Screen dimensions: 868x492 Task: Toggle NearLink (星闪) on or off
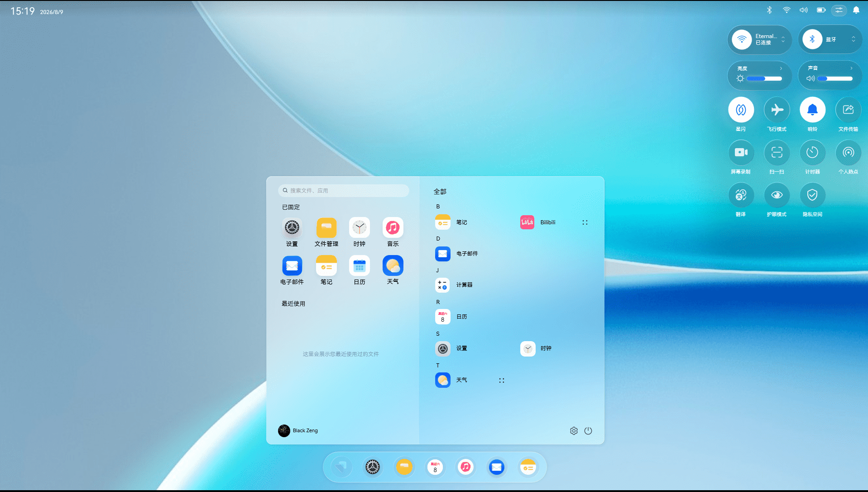[x=741, y=110]
